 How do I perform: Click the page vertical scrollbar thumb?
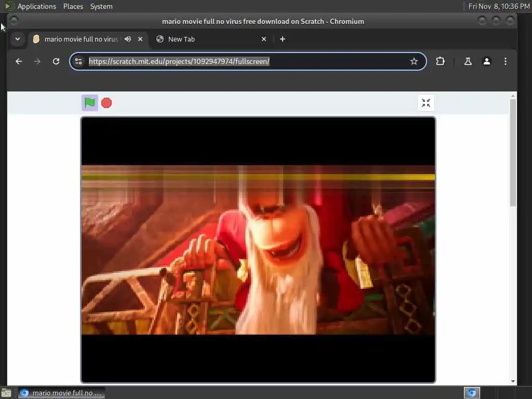[x=513, y=152]
